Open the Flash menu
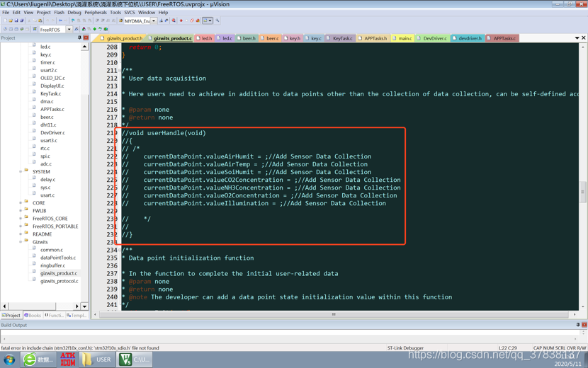 [60, 12]
